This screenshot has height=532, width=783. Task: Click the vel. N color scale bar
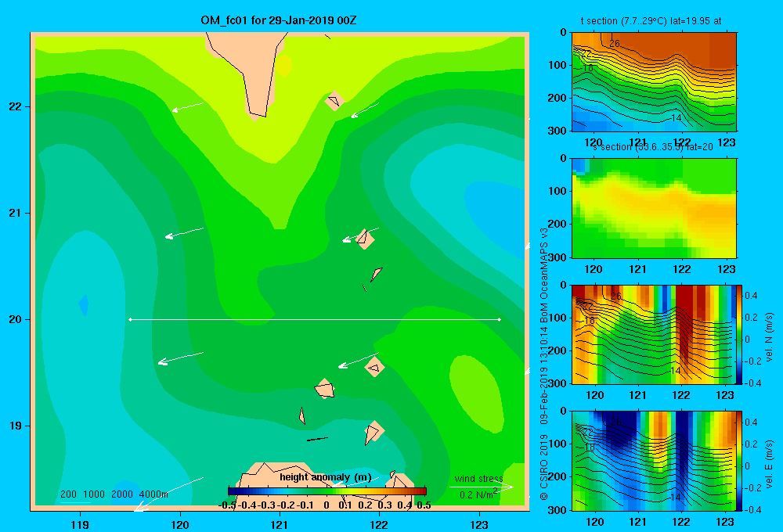click(739, 334)
